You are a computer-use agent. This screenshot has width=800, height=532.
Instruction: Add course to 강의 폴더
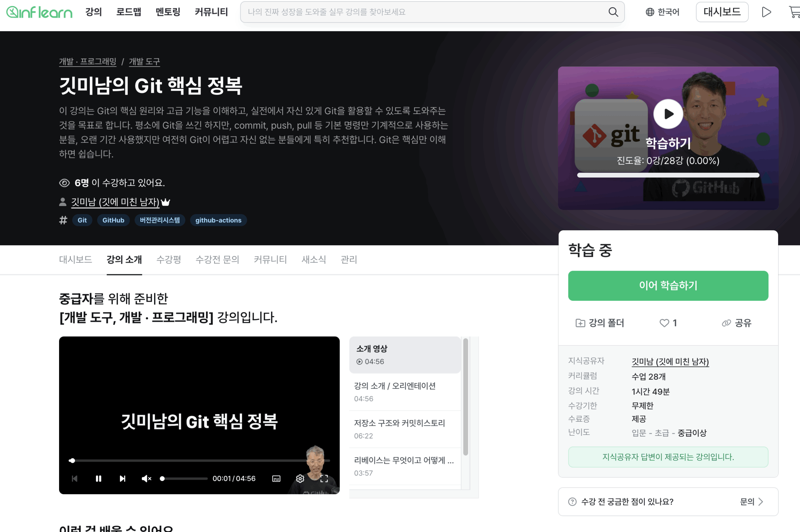click(x=600, y=323)
